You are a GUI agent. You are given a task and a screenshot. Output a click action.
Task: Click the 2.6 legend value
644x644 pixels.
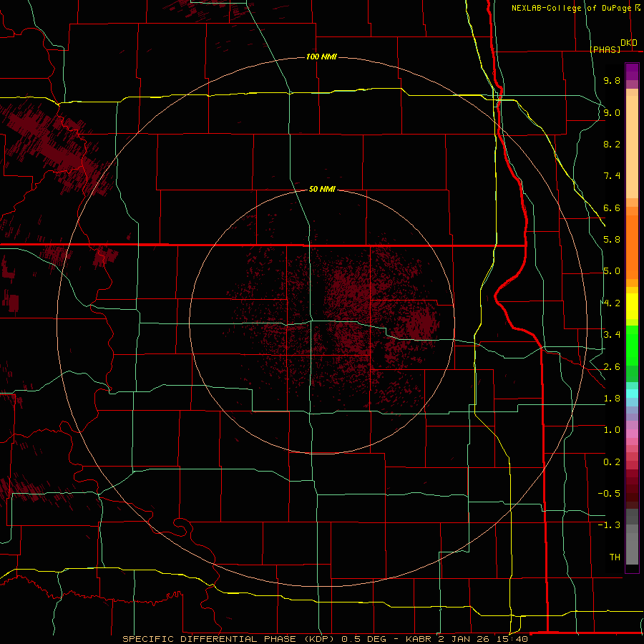point(612,367)
